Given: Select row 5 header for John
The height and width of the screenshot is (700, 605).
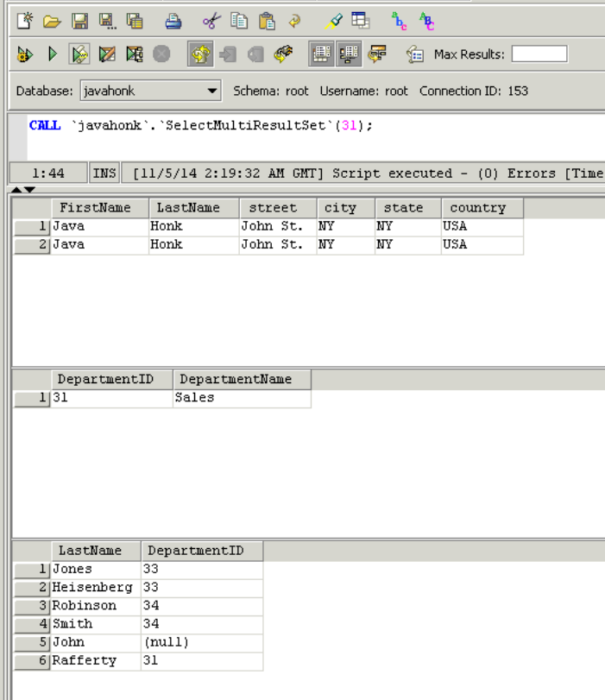Looking at the screenshot, I should pyautogui.click(x=32, y=642).
